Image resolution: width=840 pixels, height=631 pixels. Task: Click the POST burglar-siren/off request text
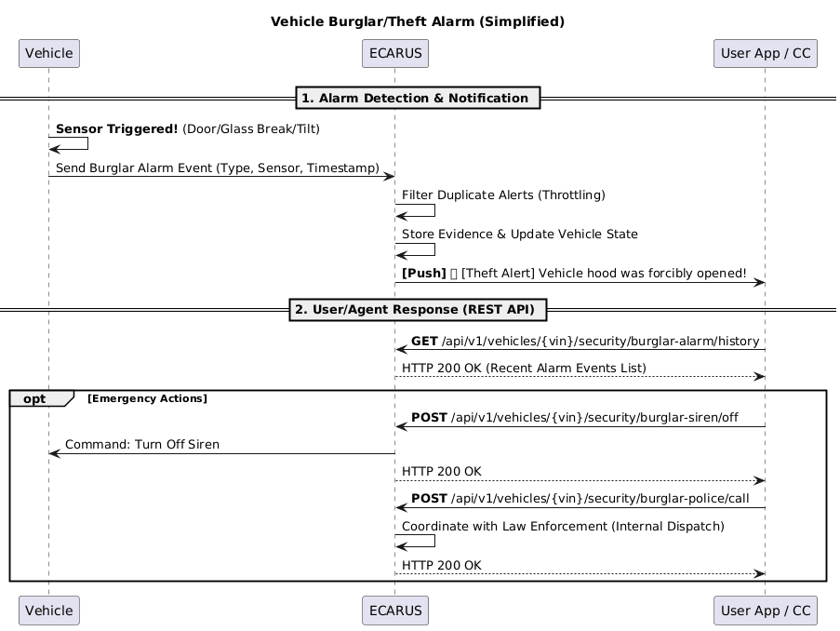575,418
